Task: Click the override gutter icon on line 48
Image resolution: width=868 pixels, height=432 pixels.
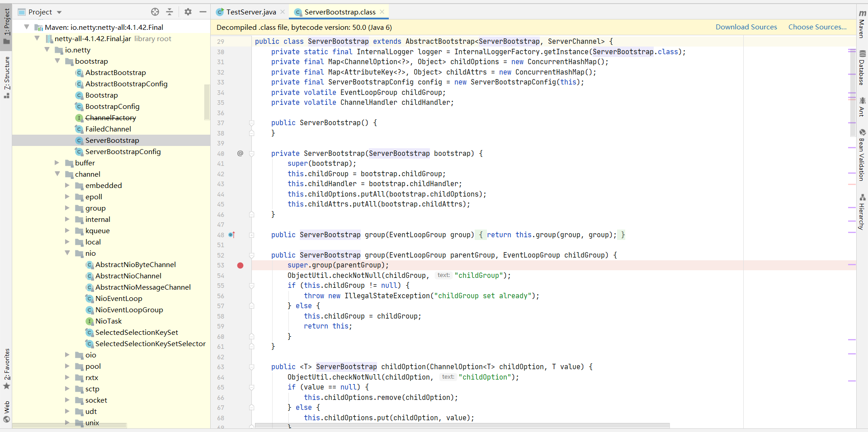Action: pos(231,235)
